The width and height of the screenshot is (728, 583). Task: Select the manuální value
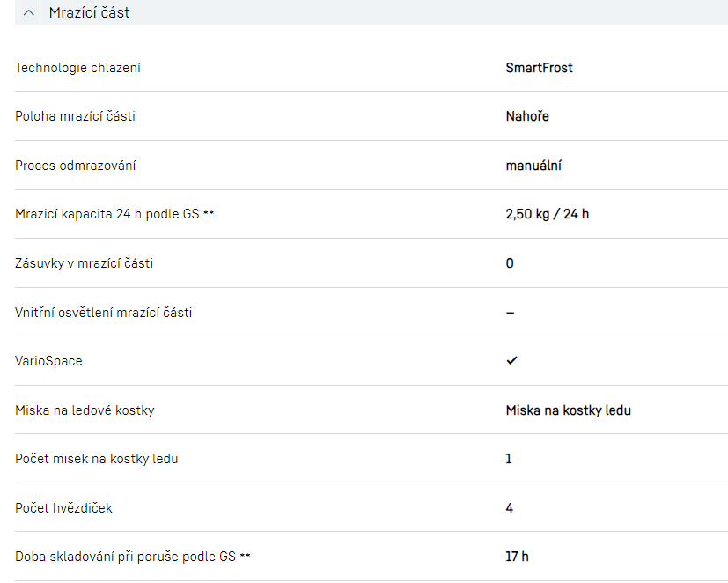pos(533,166)
